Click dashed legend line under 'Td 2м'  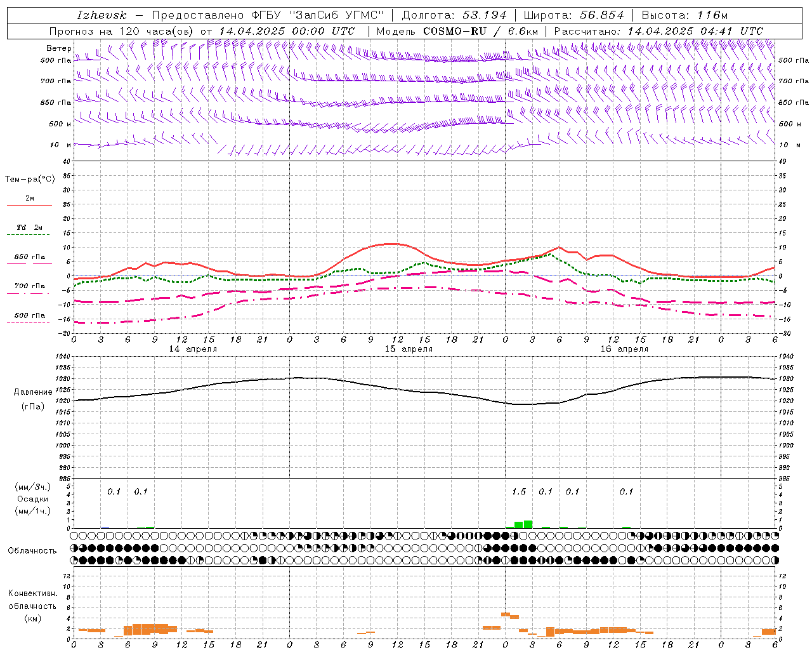point(29,235)
